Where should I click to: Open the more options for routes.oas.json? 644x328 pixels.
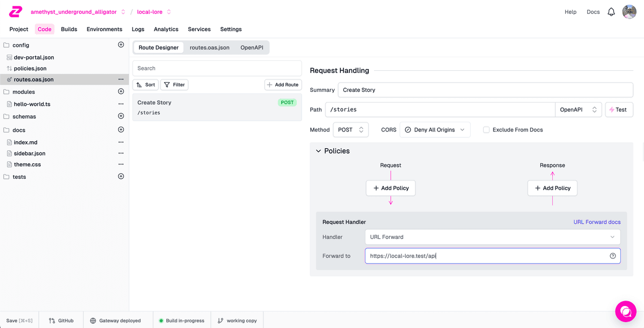pyautogui.click(x=121, y=79)
